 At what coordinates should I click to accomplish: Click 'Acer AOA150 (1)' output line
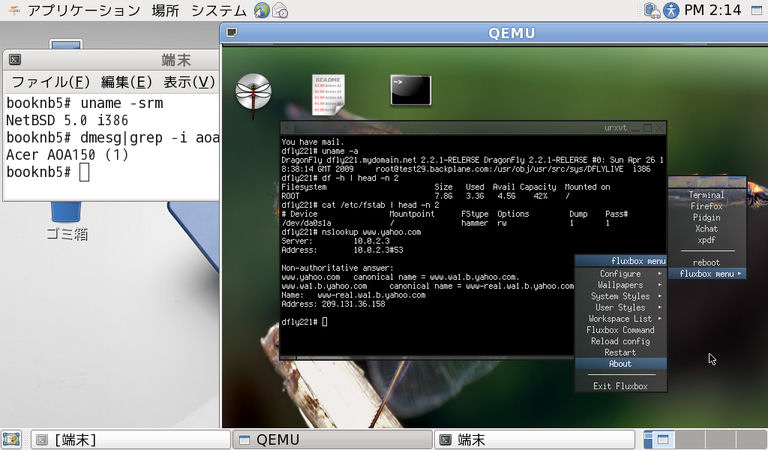click(67, 155)
